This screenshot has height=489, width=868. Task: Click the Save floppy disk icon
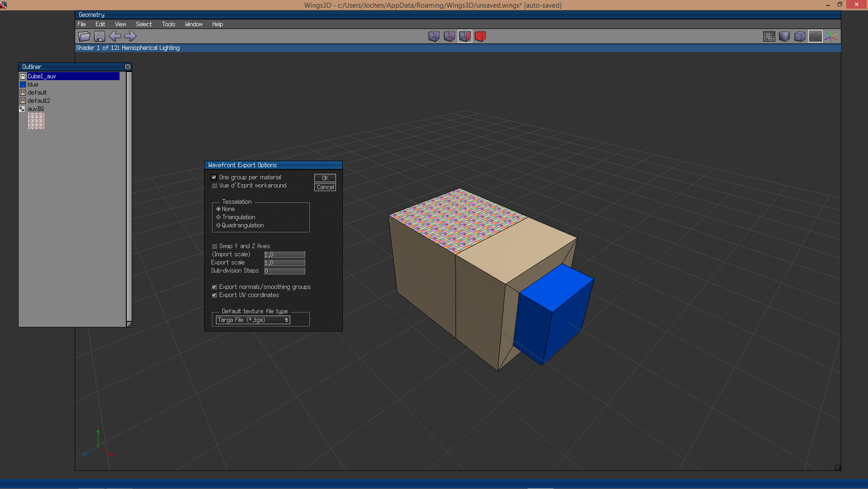pos(100,36)
